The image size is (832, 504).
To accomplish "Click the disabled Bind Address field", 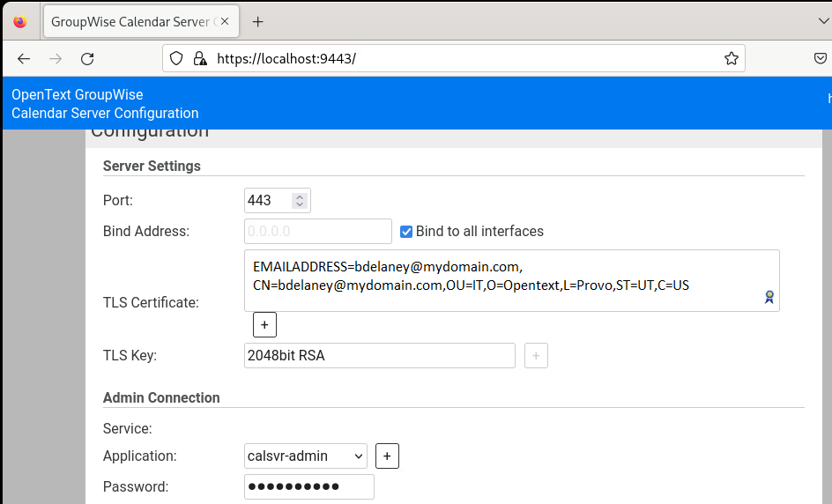I will click(318, 232).
